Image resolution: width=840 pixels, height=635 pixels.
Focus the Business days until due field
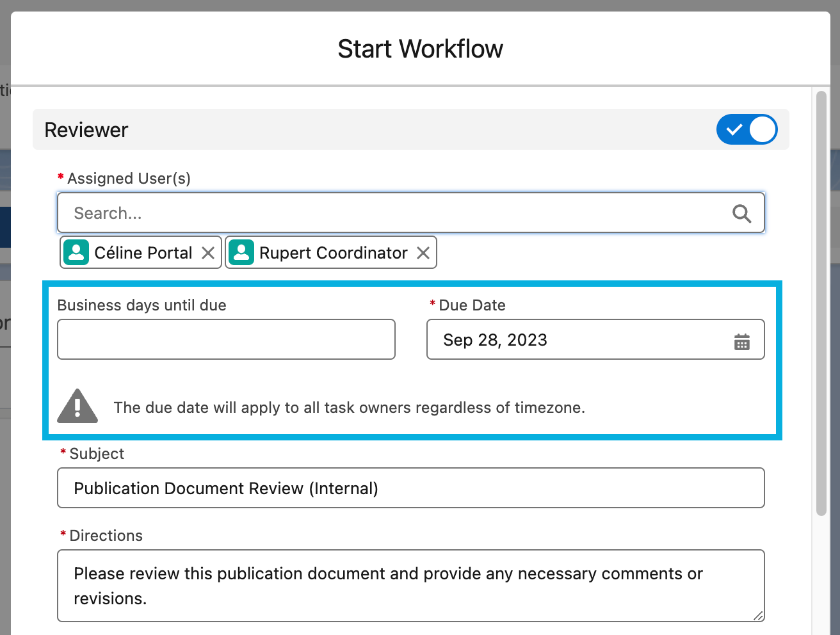(226, 339)
